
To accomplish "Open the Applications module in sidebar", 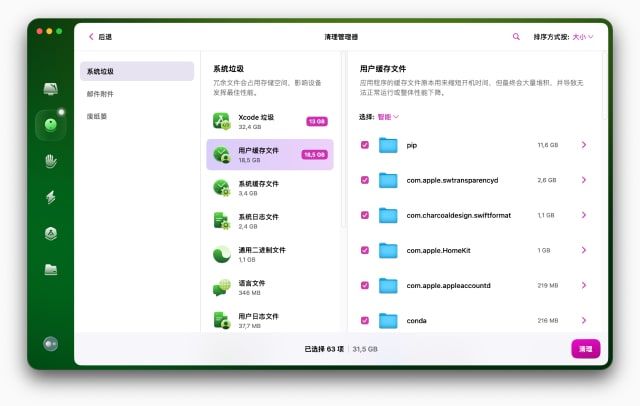I will 51,233.
